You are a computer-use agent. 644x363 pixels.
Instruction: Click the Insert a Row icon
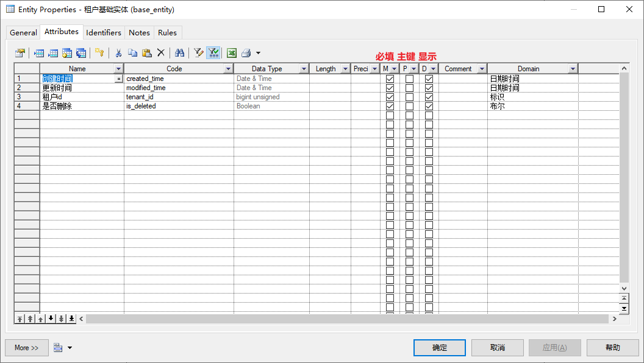click(39, 53)
